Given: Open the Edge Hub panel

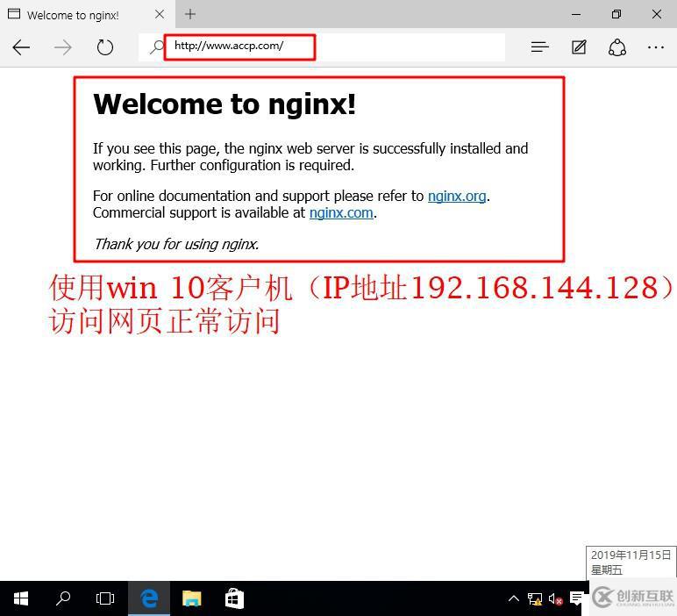Looking at the screenshot, I should click(539, 47).
